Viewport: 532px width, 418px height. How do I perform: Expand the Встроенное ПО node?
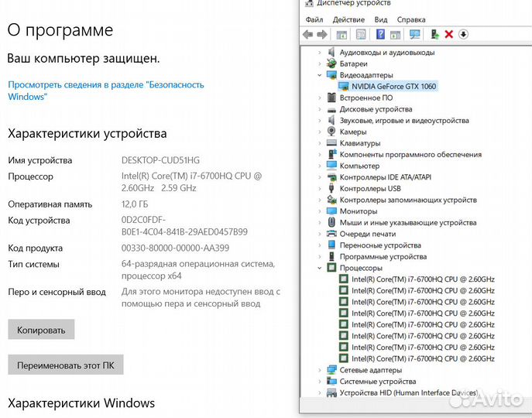(319, 98)
